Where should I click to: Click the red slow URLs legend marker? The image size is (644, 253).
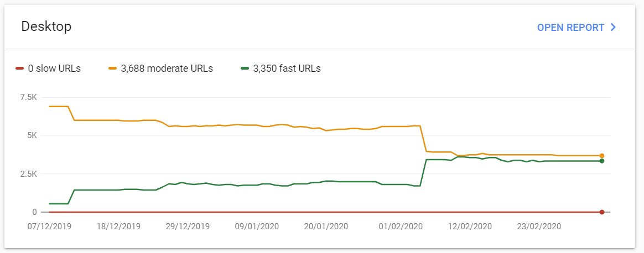[x=20, y=68]
